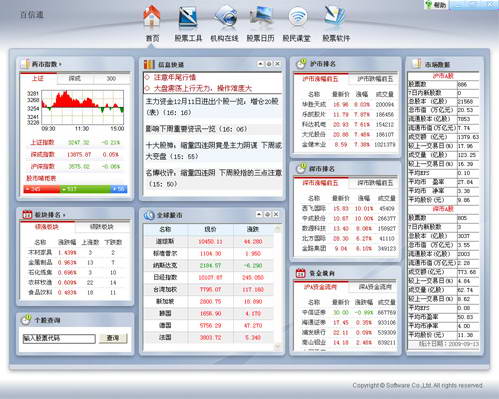The height and width of the screenshot is (399, 499).
Task: Click the 两市指数 panel icon
Action: point(25,64)
